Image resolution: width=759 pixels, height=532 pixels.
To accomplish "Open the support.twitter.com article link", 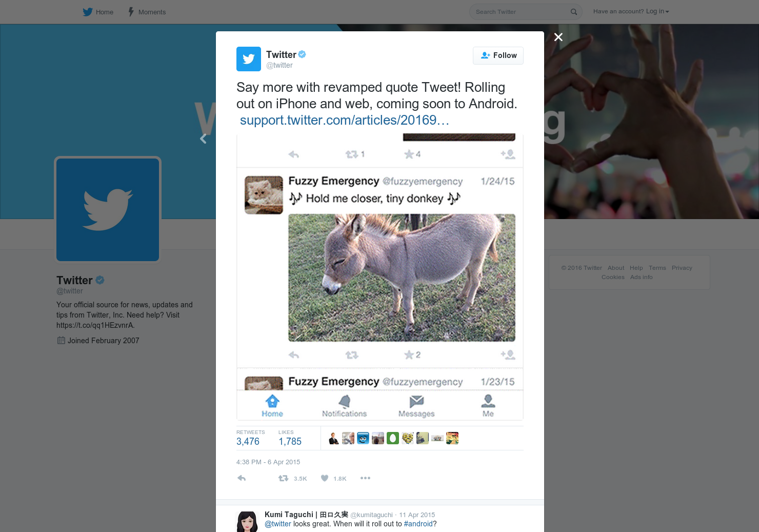I will point(345,120).
